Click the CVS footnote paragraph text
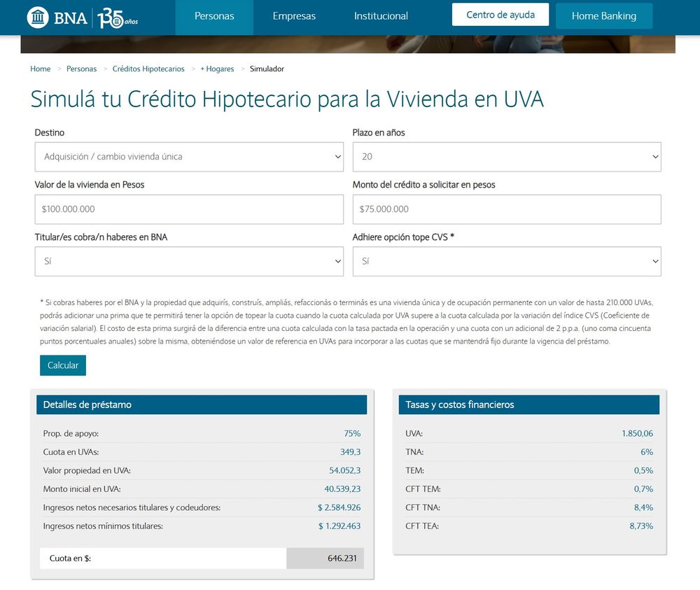 tap(346, 322)
